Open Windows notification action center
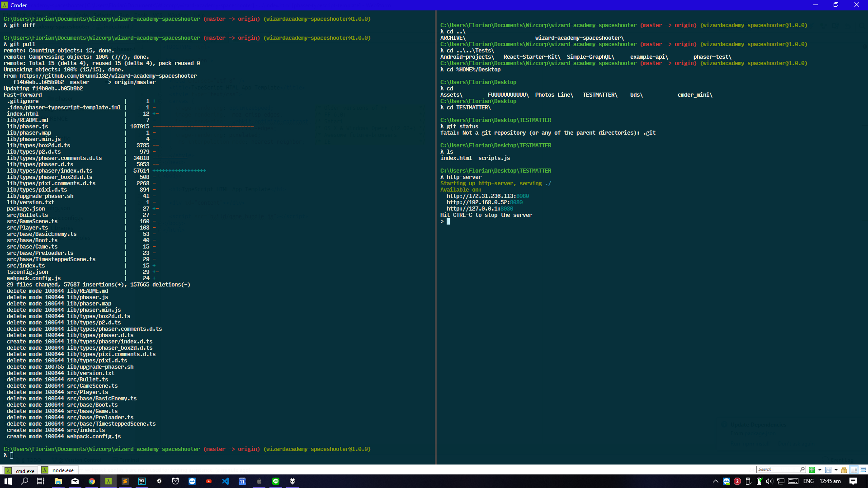The width and height of the screenshot is (868, 488). click(853, 481)
